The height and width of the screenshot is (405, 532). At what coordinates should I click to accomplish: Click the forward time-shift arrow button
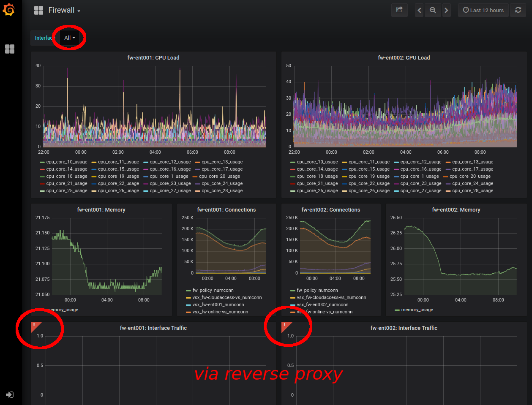(x=447, y=10)
